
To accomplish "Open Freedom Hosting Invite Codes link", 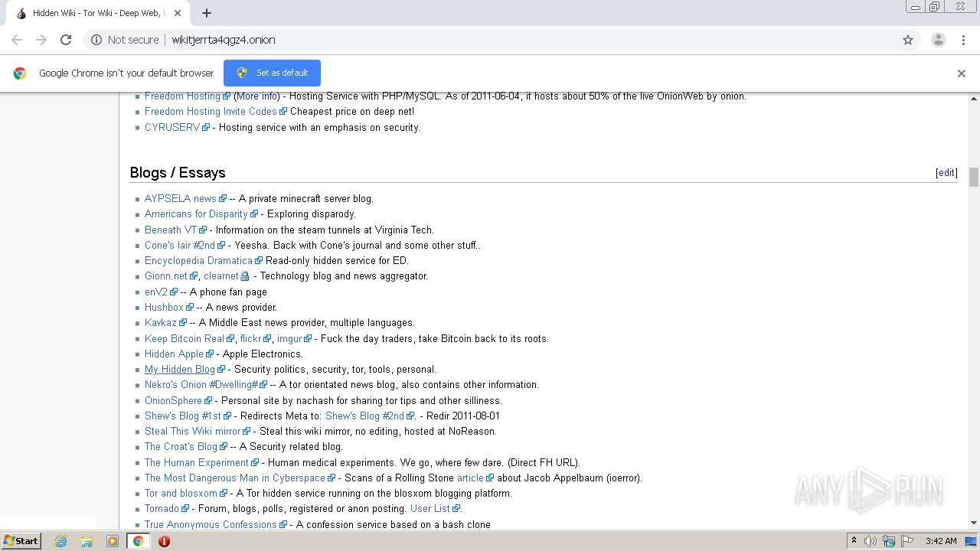I will (x=211, y=112).
